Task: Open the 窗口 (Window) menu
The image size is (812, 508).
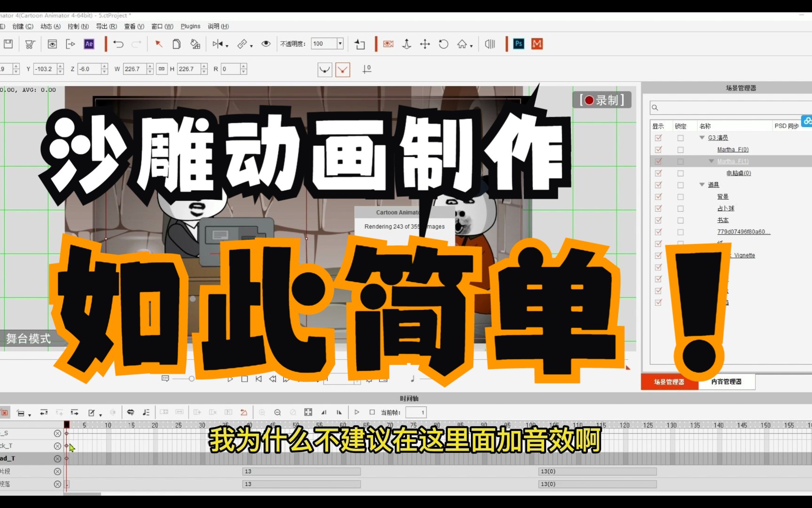Action: click(x=162, y=26)
